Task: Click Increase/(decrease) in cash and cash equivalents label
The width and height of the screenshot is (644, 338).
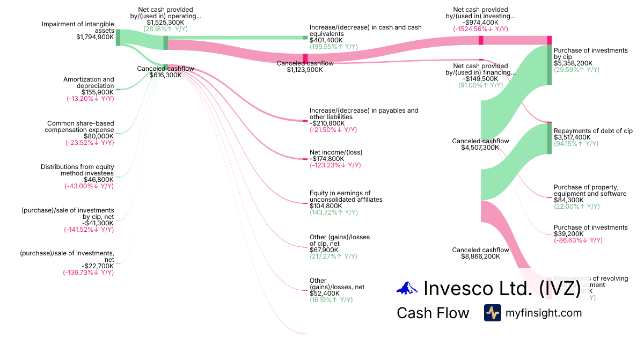Action: pyautogui.click(x=365, y=31)
